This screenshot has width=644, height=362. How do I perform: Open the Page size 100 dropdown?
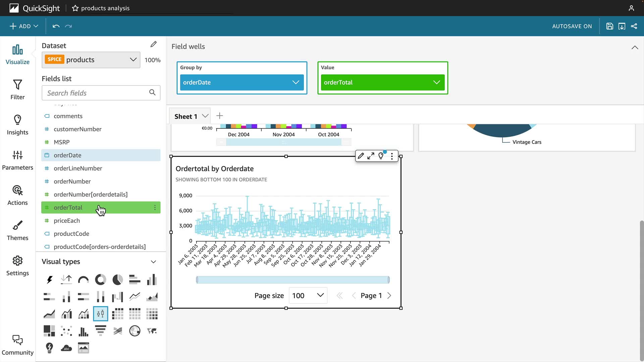(x=308, y=295)
